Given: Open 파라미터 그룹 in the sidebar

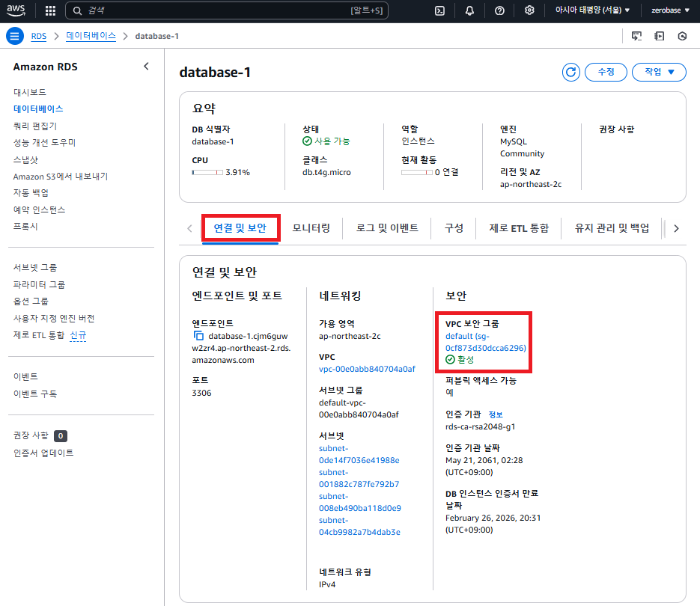Looking at the screenshot, I should pyautogui.click(x=39, y=284).
